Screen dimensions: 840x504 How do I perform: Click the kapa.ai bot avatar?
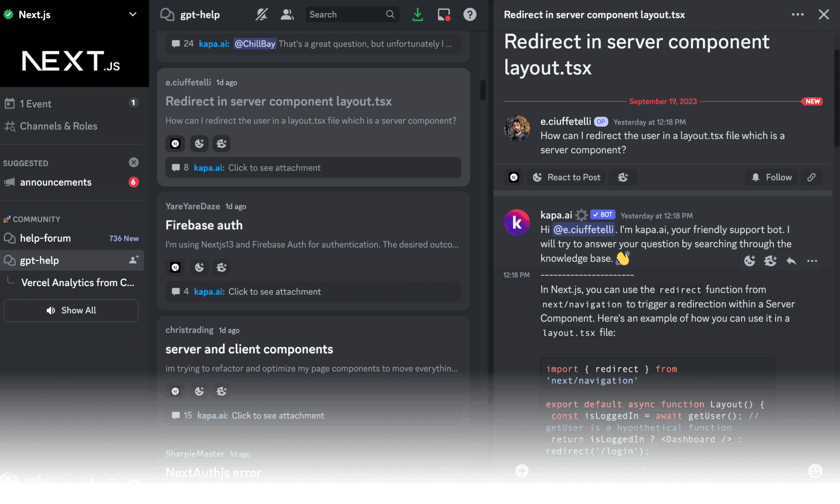[x=517, y=222]
